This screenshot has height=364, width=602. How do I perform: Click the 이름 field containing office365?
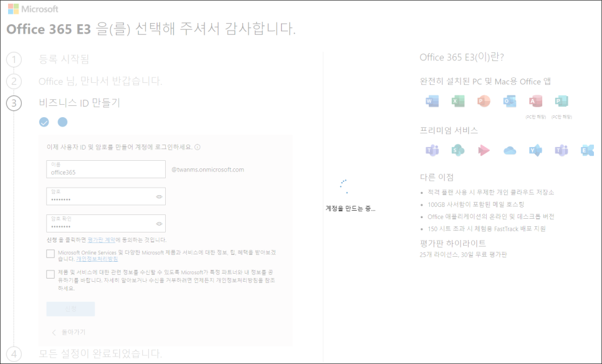click(106, 170)
